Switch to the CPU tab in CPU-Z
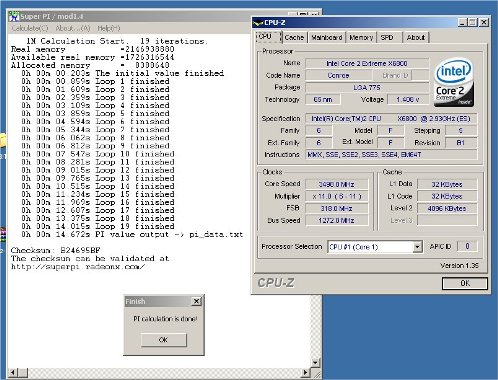The width and height of the screenshot is (498, 380). click(268, 37)
